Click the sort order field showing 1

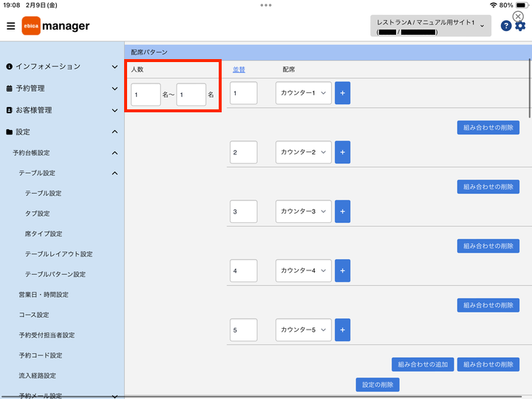coord(243,93)
